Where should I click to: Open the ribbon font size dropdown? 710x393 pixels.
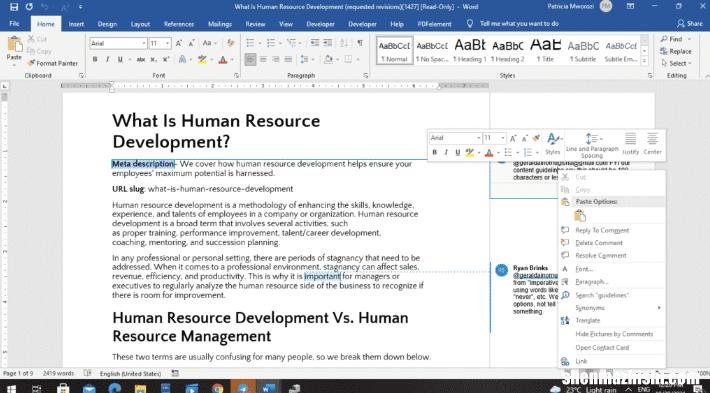coord(168,43)
